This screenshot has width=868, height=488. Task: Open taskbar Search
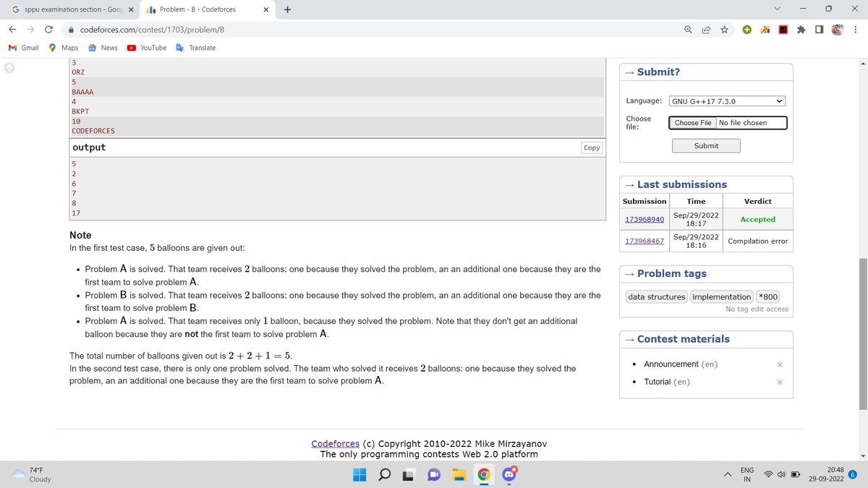pyautogui.click(x=385, y=474)
